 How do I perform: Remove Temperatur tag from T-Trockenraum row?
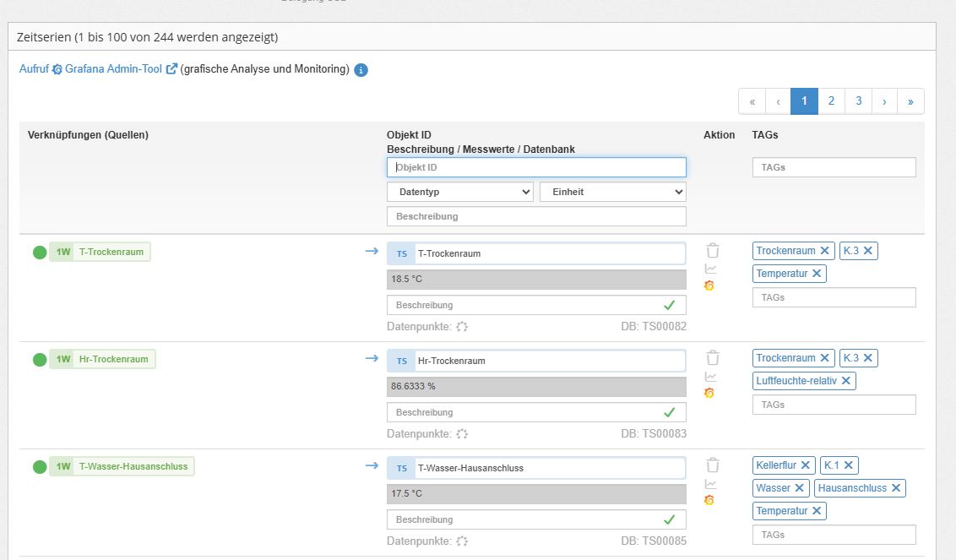[x=817, y=274]
